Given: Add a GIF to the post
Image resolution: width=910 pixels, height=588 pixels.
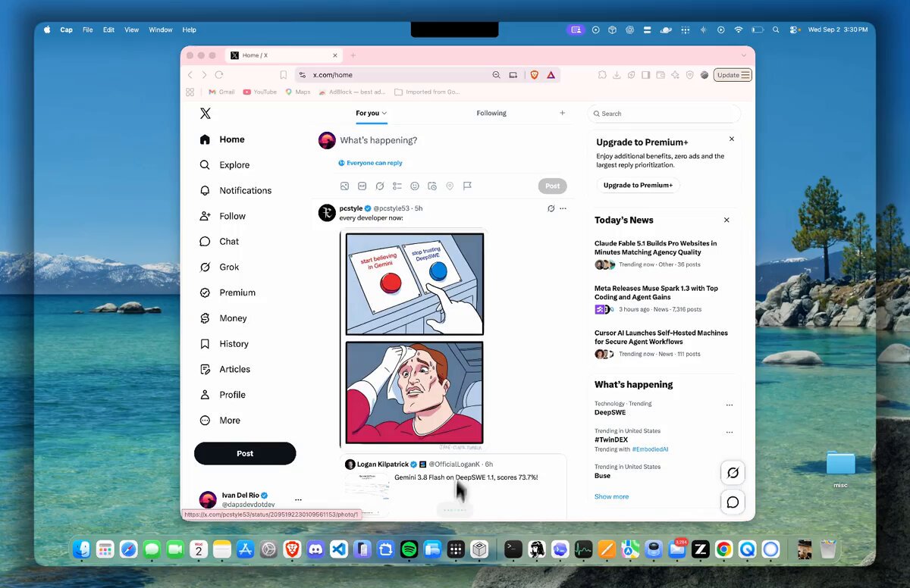Looking at the screenshot, I should point(362,186).
